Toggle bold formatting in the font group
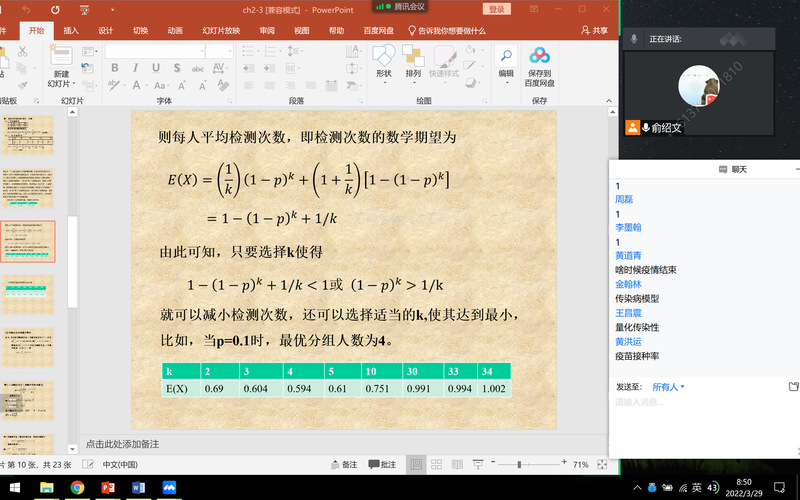The height and width of the screenshot is (500, 800). tap(114, 68)
